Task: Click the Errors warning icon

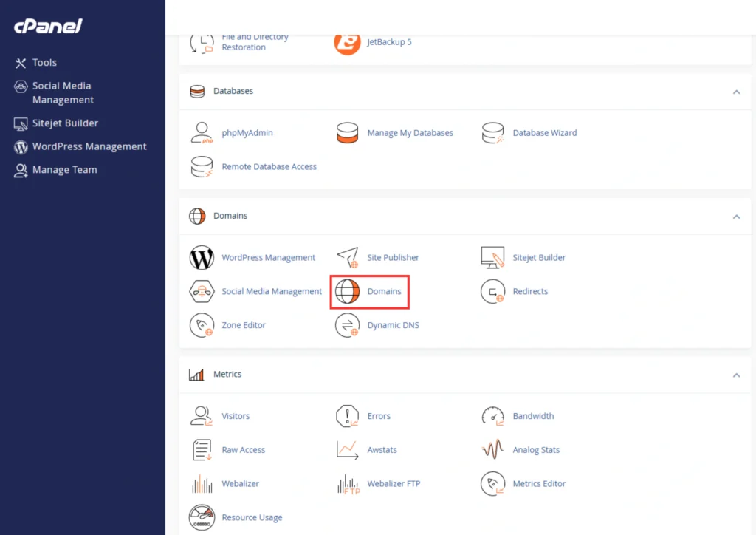Action: point(347,416)
